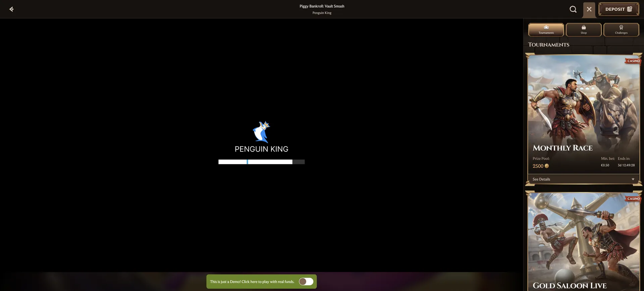Screen dimensions: 644x291
Task: Click the 3d 12:49:28 countdown timer
Action: pyautogui.click(x=626, y=165)
